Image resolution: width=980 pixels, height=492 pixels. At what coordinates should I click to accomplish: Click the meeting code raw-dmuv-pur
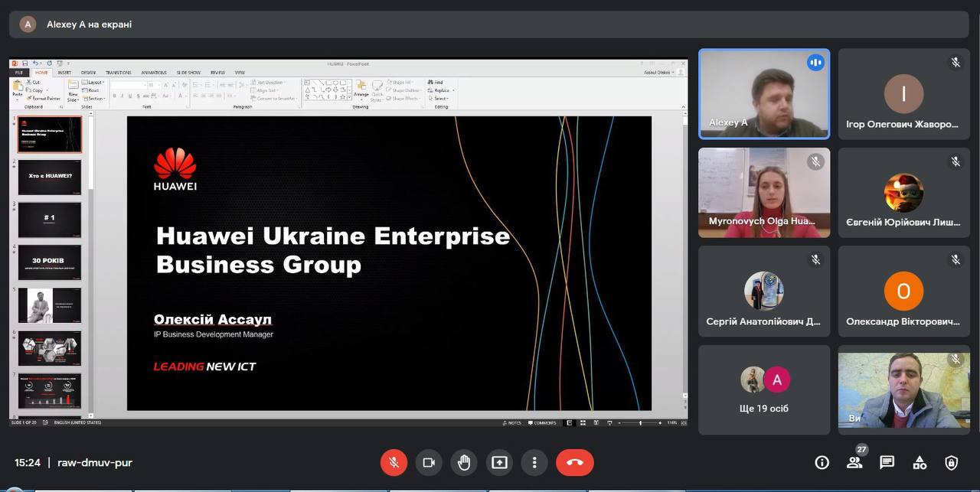pyautogui.click(x=95, y=463)
